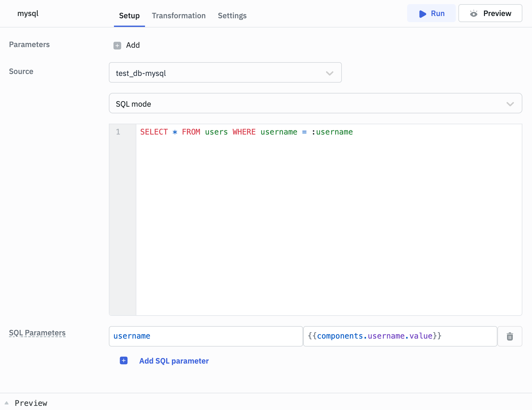This screenshot has height=410, width=532.
Task: Click the Add parameters text button
Action: (133, 45)
